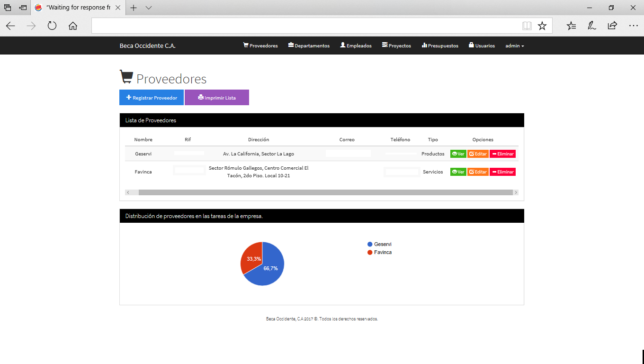644x364 pixels.
Task: Edit the Favinca provider
Action: pyautogui.click(x=478, y=172)
